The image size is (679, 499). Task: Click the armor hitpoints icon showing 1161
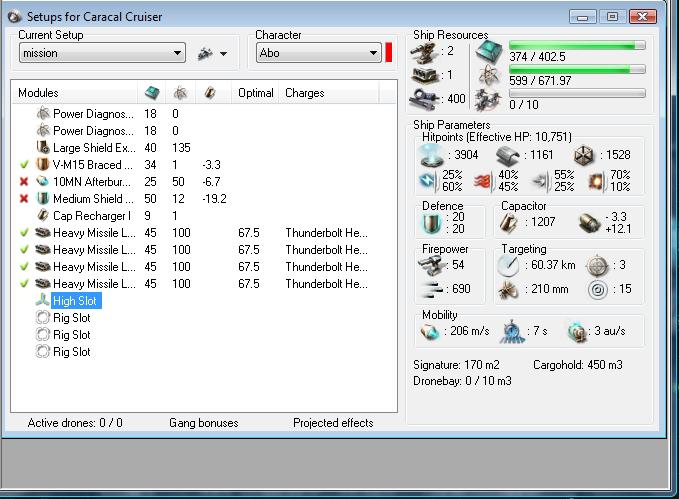tap(508, 155)
